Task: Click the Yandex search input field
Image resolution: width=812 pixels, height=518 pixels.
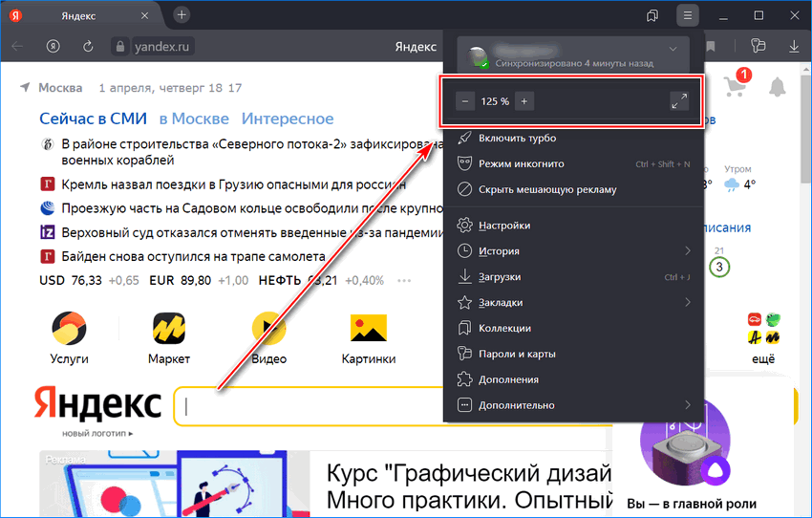Action: point(309,406)
